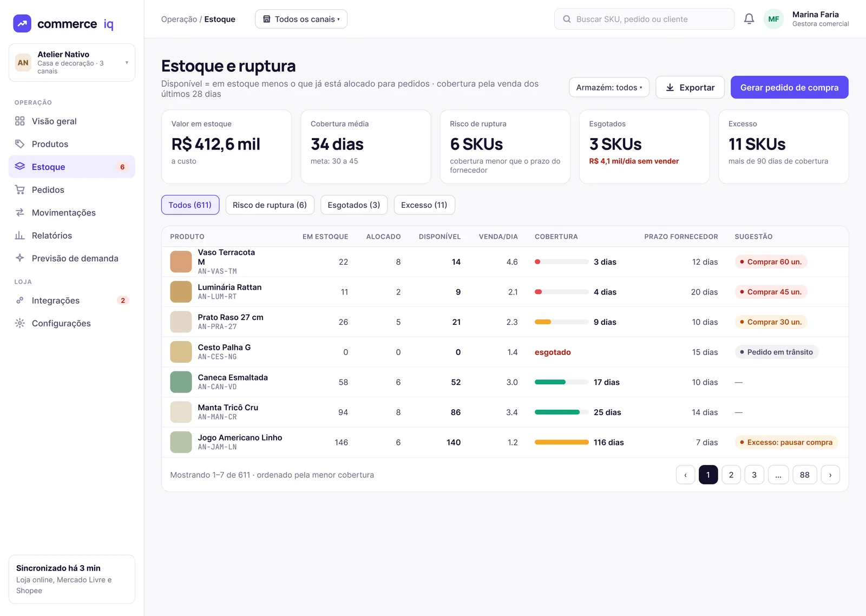Click the Integrações link icon
Screen dimensions: 866x616
[x=20, y=300]
